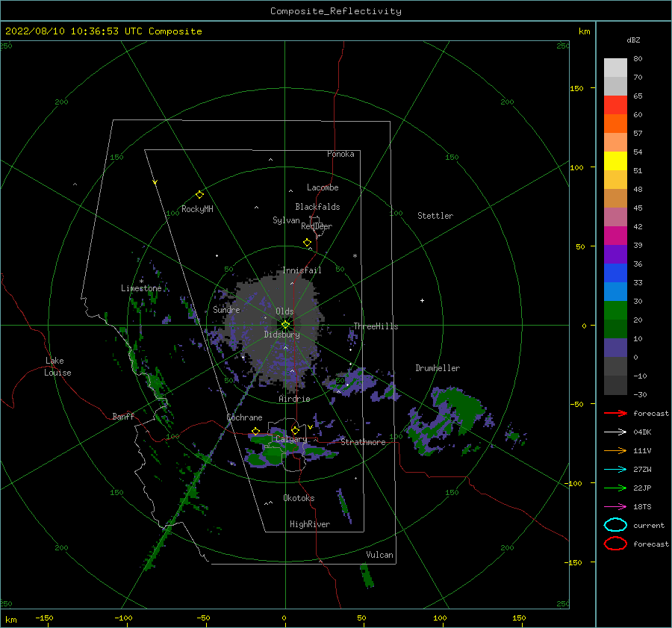Click the Didsbury town label
The height and width of the screenshot is (628, 672).
(x=281, y=335)
